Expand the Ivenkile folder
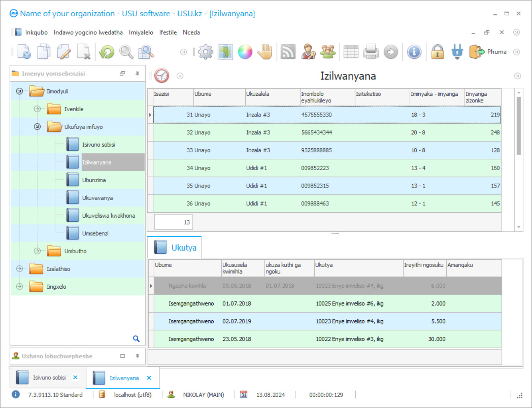The height and width of the screenshot is (408, 532). [x=37, y=109]
